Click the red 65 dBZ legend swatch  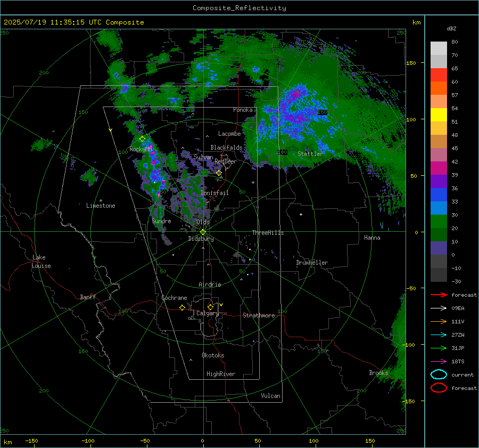[x=439, y=75]
